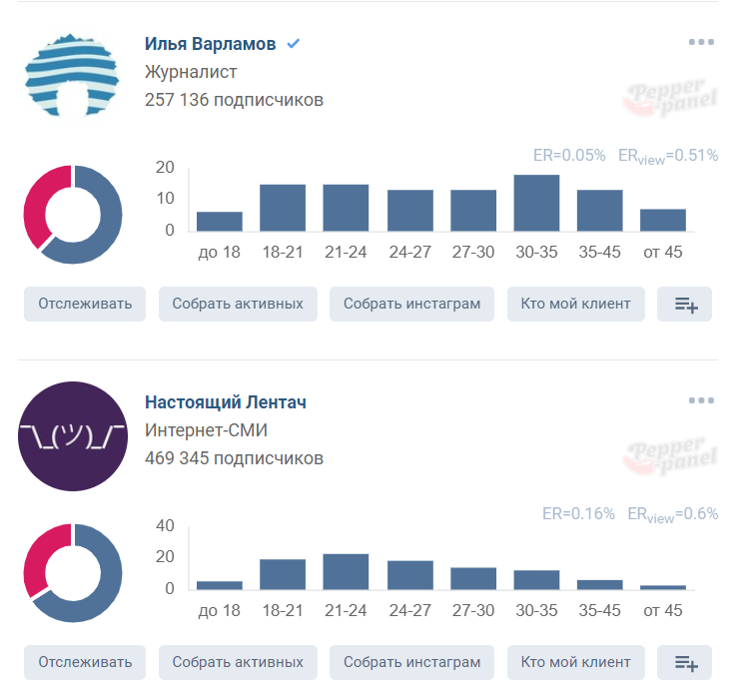Click the 24-27 bar in Настоящий Лентач chart
This screenshot has width=741, height=700.
click(x=410, y=575)
